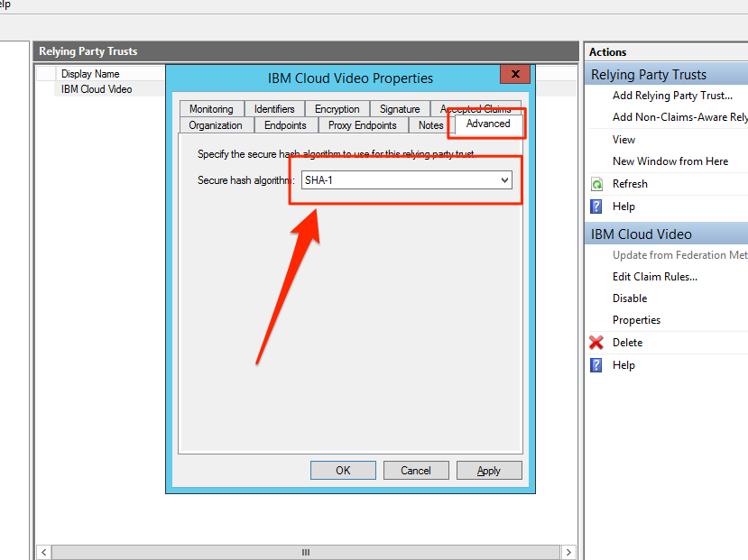
Task: Open the Endpoints tab
Action: tap(285, 125)
